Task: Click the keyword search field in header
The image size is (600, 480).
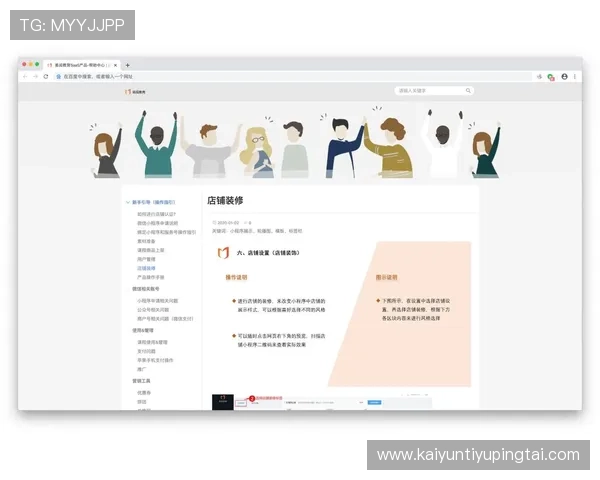Action: 434,91
